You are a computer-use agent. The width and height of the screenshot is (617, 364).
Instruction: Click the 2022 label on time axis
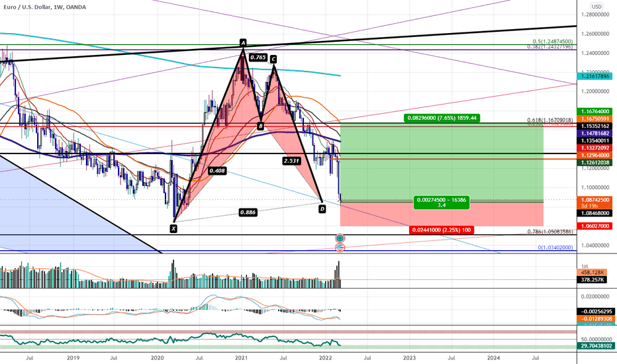[x=326, y=357]
